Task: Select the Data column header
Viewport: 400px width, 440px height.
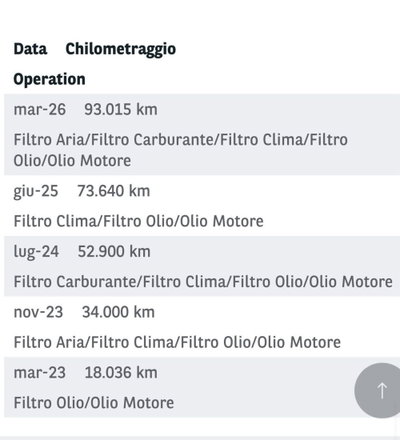Action: [x=30, y=49]
